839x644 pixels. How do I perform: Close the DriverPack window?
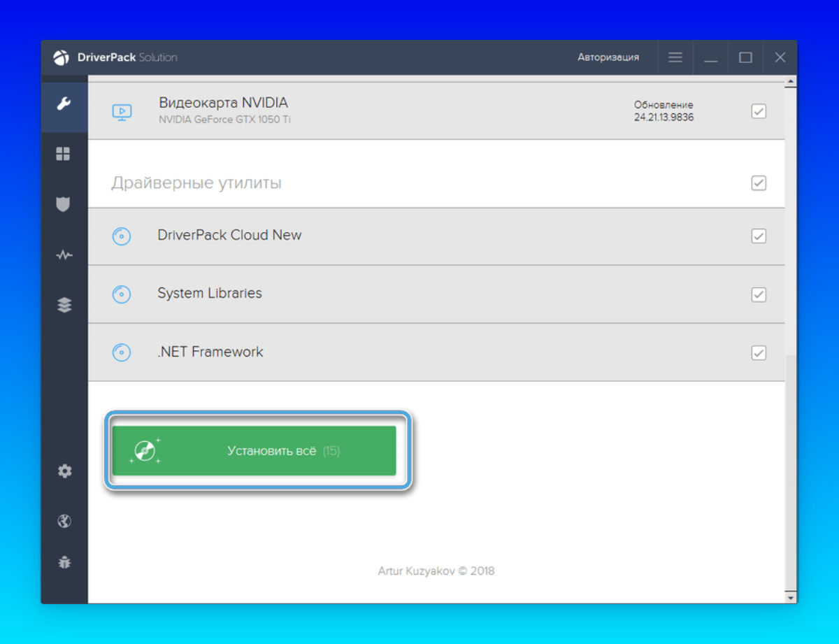click(780, 57)
